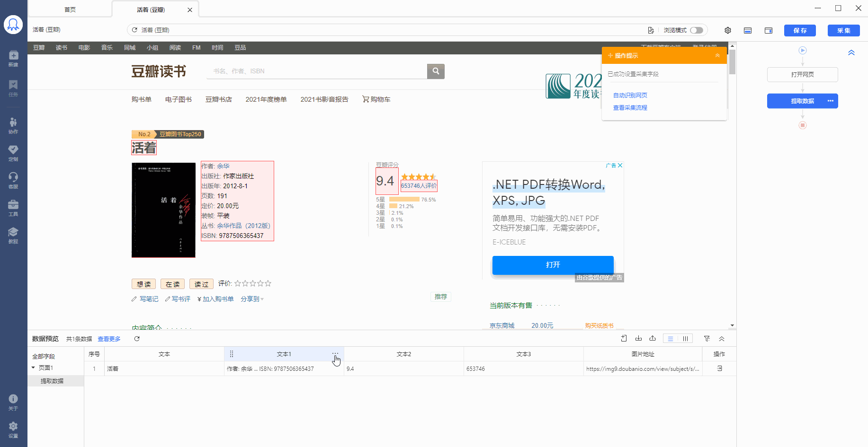Open 音乐 in Douban top navigation

pyautogui.click(x=107, y=48)
